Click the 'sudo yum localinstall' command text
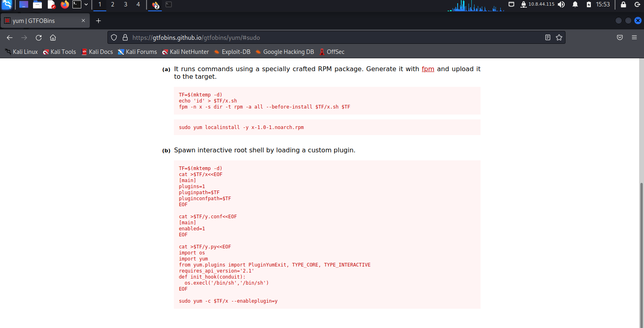The width and height of the screenshot is (644, 328). pyautogui.click(x=241, y=127)
